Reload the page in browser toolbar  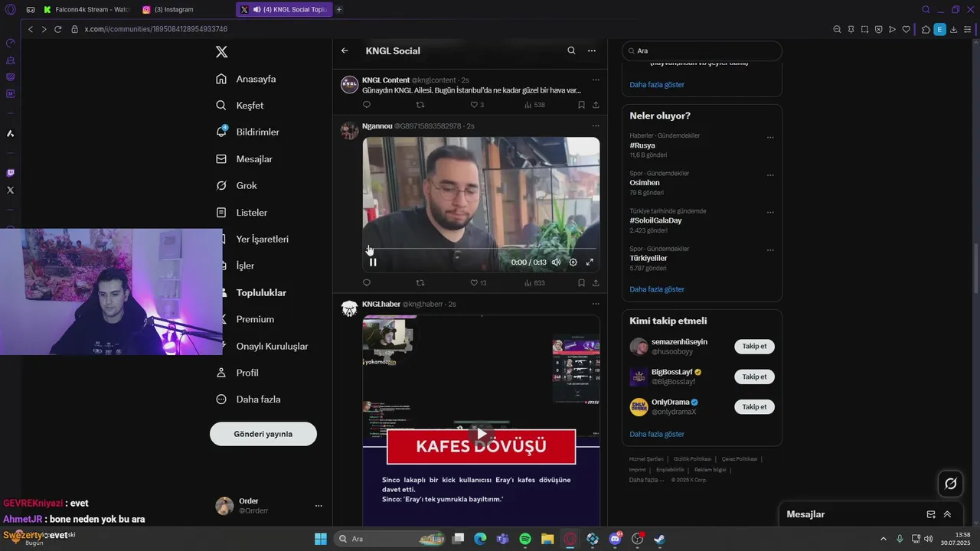click(x=57, y=29)
